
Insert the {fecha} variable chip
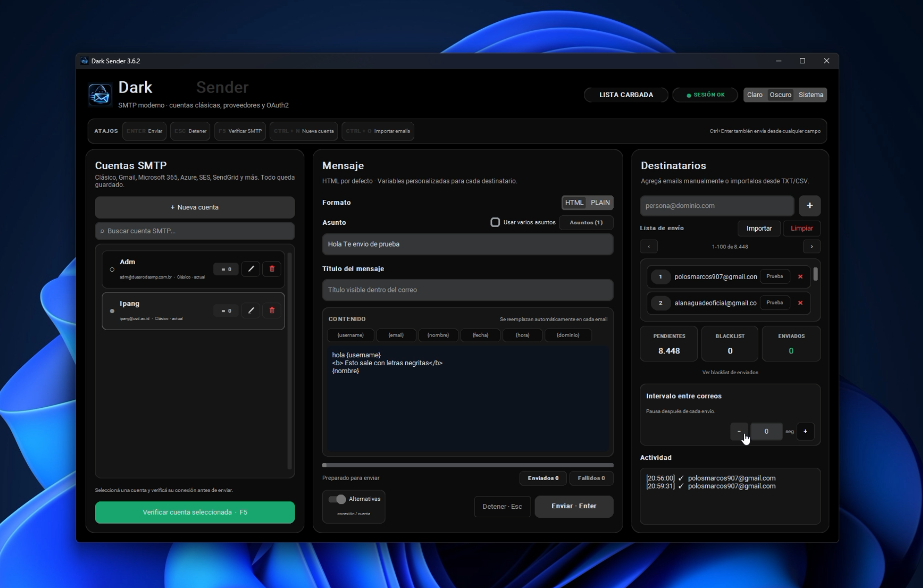coord(480,335)
